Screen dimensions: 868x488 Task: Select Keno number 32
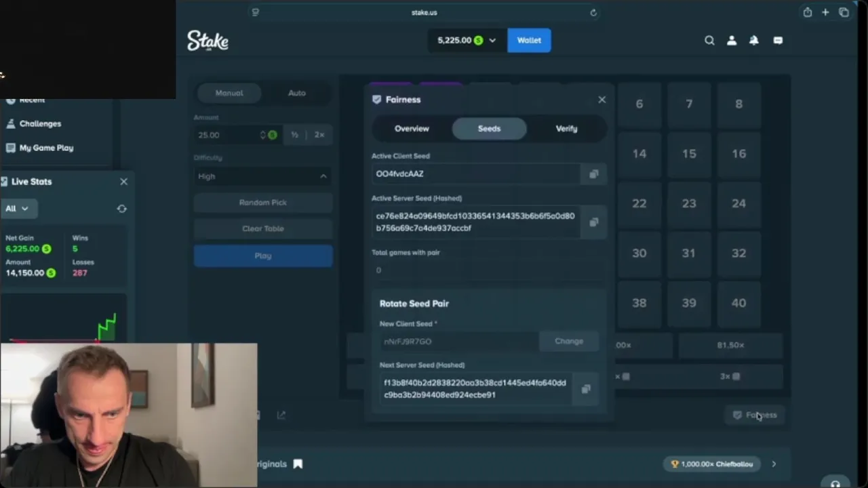(x=738, y=253)
